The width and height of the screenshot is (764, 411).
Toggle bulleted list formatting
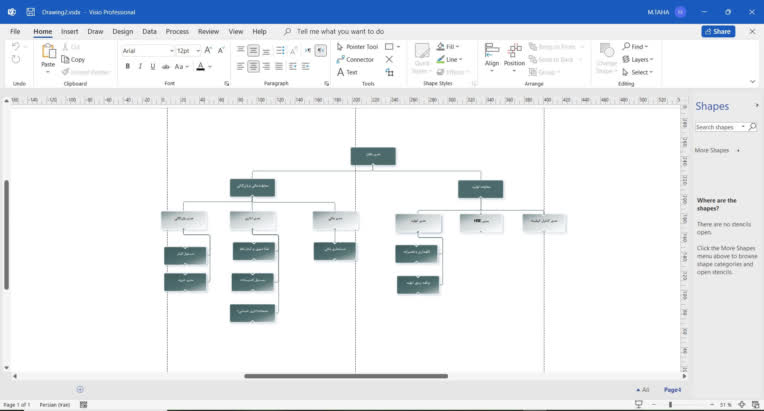point(280,50)
